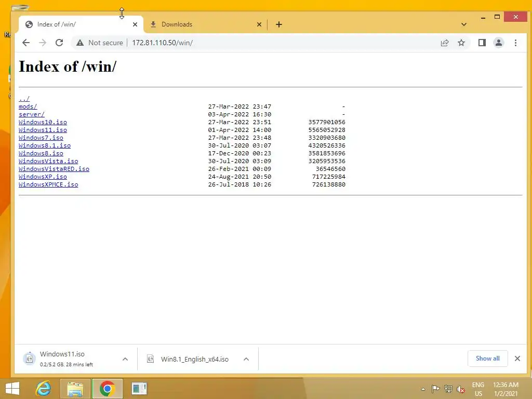Click the date 03-Apr-2022 16:30
Image resolution: width=532 pixels, height=399 pixels.
click(x=240, y=114)
